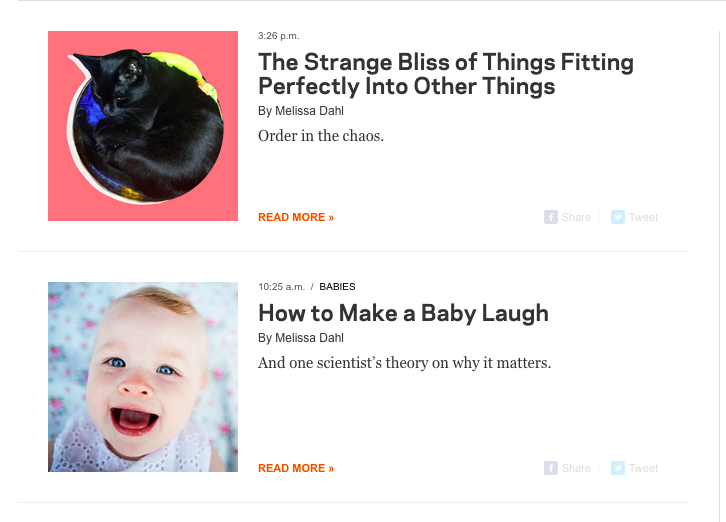Open the laughing baby thumbnail image

(x=143, y=377)
